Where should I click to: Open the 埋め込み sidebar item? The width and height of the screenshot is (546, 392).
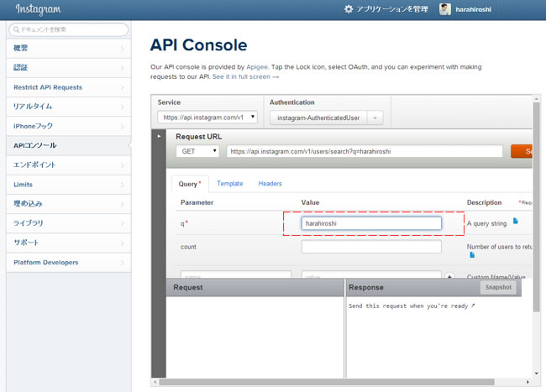69,204
